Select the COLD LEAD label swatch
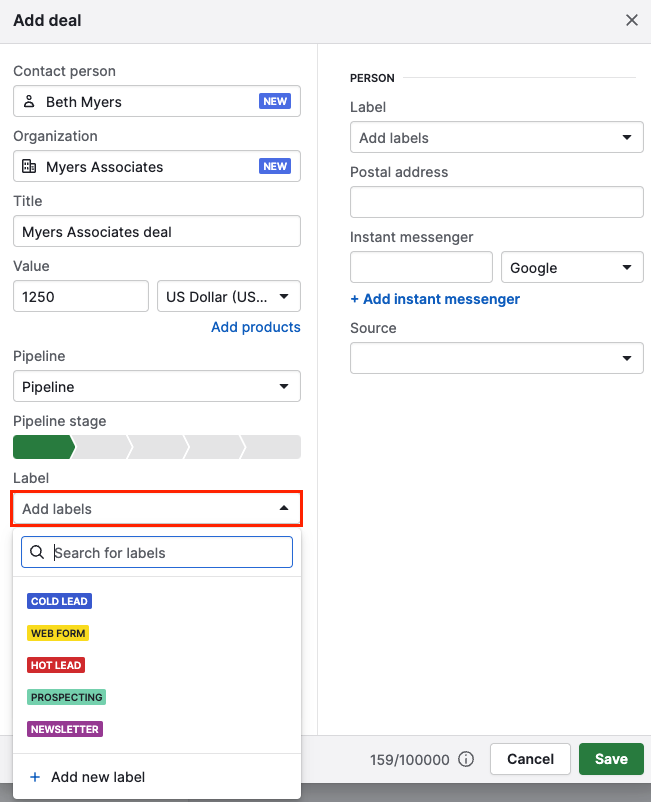This screenshot has width=651, height=802. pos(59,601)
